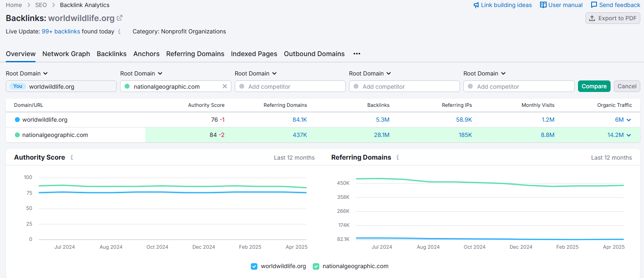Click the info icon beside Referring Domains chart title
This screenshot has width=644, height=278.
point(398,157)
